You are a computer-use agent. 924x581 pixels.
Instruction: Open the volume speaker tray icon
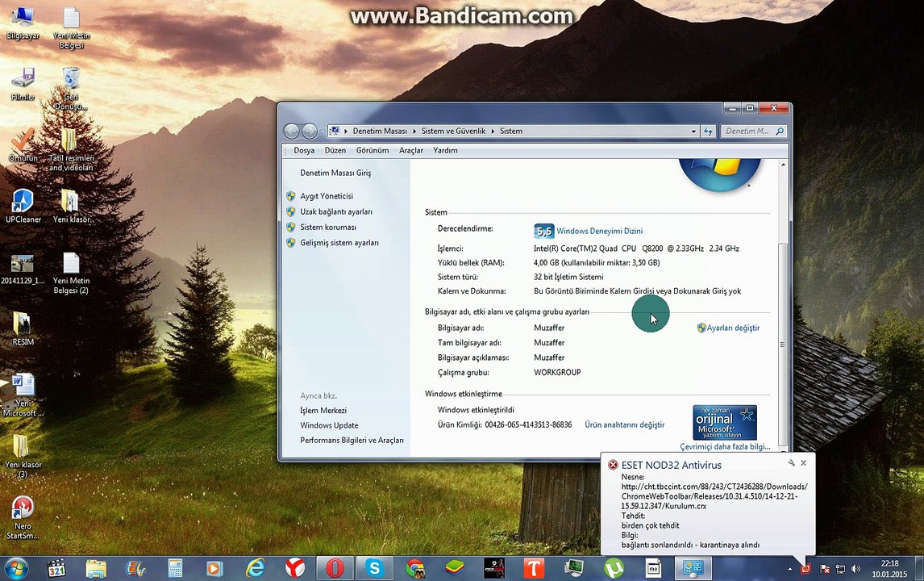pyautogui.click(x=855, y=569)
